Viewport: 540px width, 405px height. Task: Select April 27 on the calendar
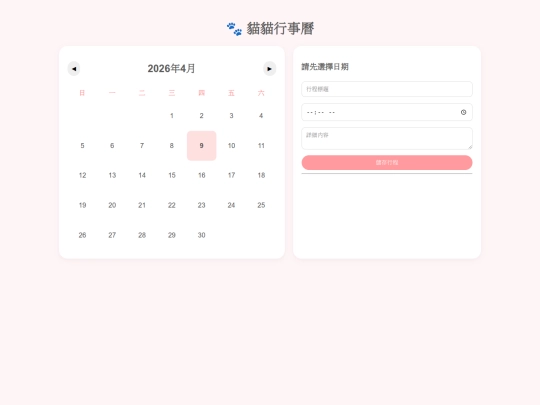[112, 235]
